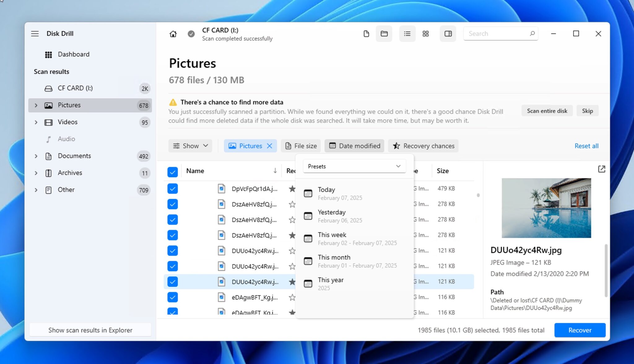Image resolution: width=634 pixels, height=364 pixels.
Task: Select CF CARD (I:) drive in sidebar
Action: coord(90,89)
